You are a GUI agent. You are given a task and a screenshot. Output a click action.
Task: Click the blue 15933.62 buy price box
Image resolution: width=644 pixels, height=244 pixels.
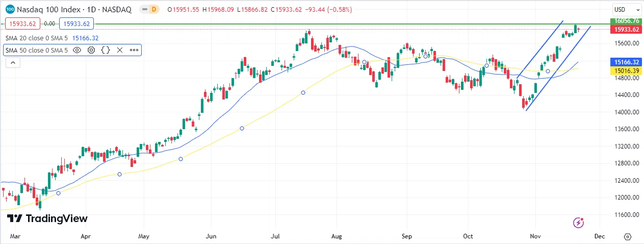click(x=76, y=23)
